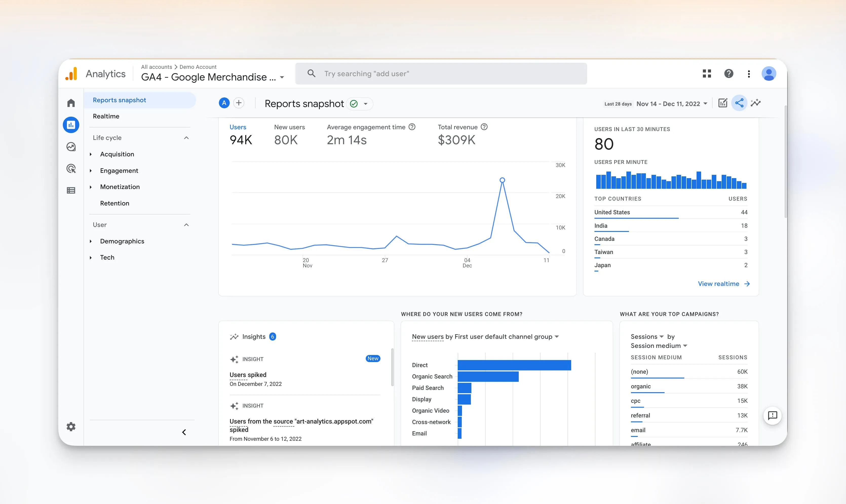Open Admin settings gear icon
846x504 pixels.
tap(71, 427)
